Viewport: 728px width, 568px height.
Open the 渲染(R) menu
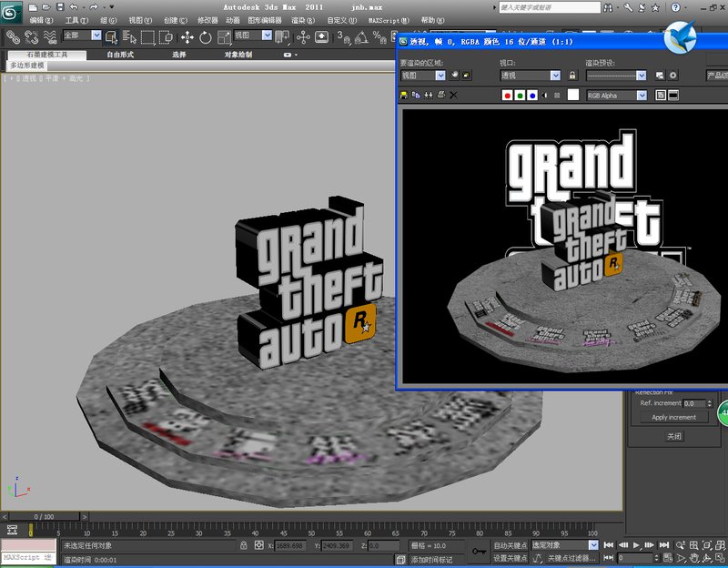(x=303, y=20)
